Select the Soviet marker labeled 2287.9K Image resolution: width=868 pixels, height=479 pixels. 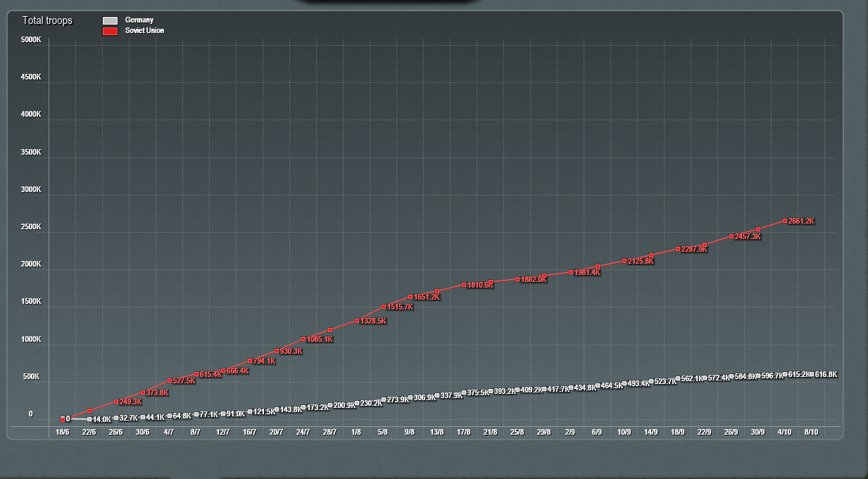coord(678,249)
